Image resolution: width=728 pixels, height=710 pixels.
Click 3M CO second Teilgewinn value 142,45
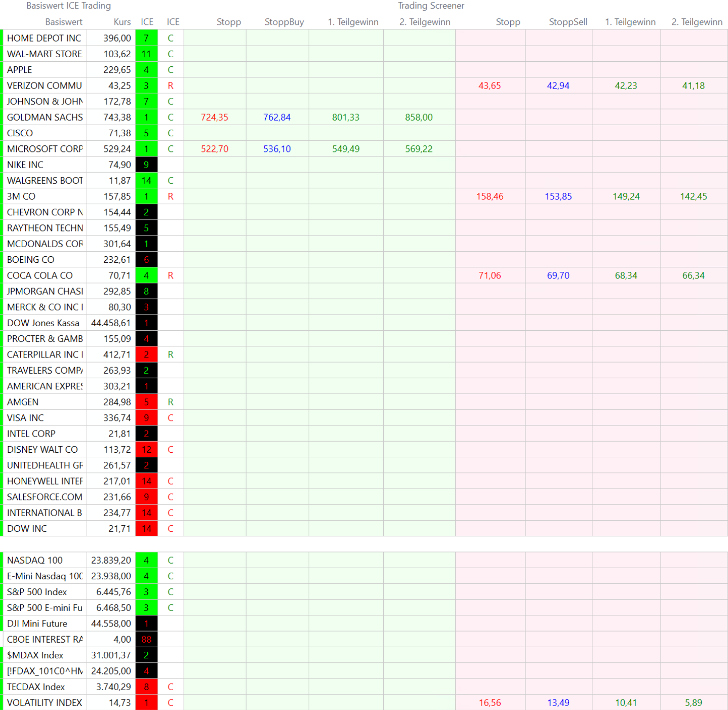click(693, 196)
